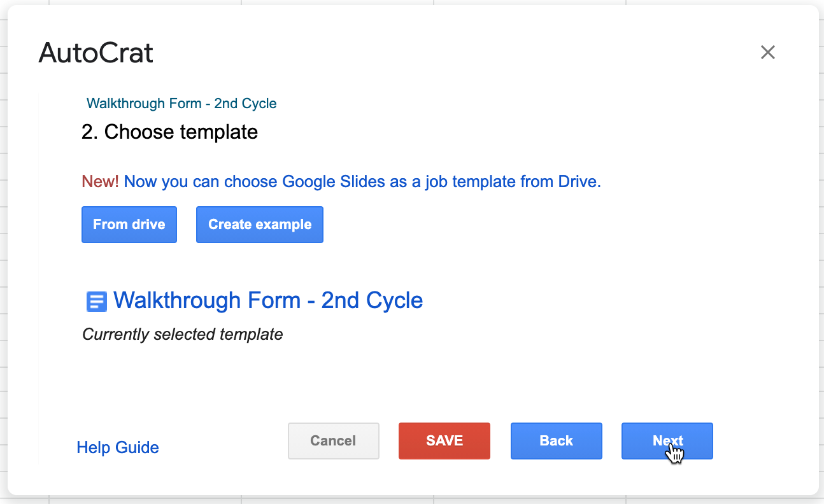Hit Next to confirm the template choice
This screenshot has height=504, width=824.
point(667,440)
